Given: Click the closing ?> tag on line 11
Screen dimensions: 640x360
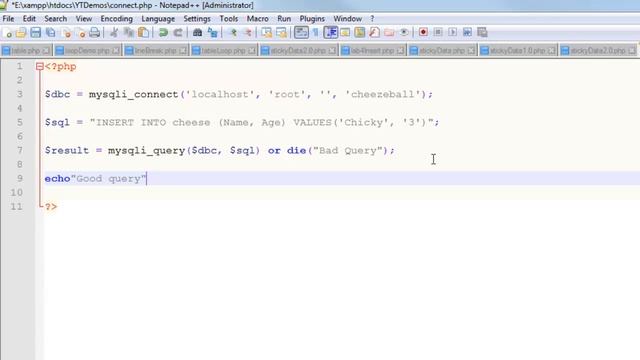Looking at the screenshot, I should [x=51, y=207].
